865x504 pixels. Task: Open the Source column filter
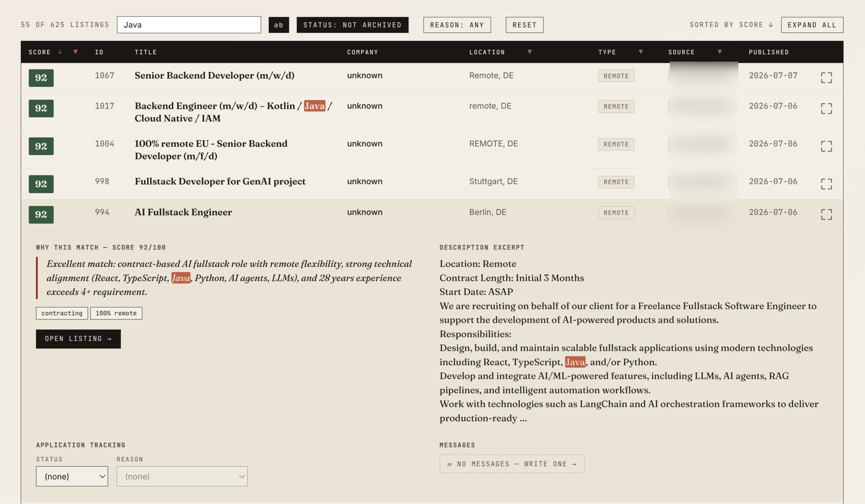click(x=720, y=52)
